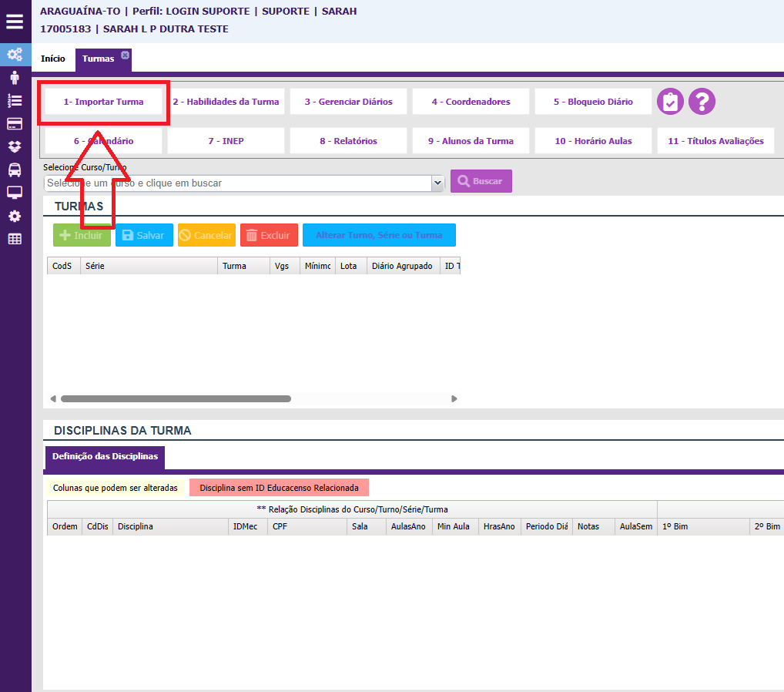Click Alterar Turno, Série ou Turma
The width and height of the screenshot is (784, 692).
(379, 235)
